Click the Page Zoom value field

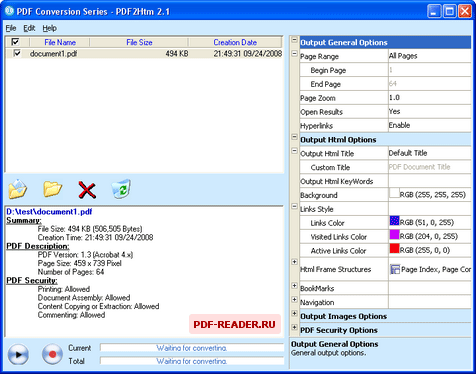click(x=430, y=98)
